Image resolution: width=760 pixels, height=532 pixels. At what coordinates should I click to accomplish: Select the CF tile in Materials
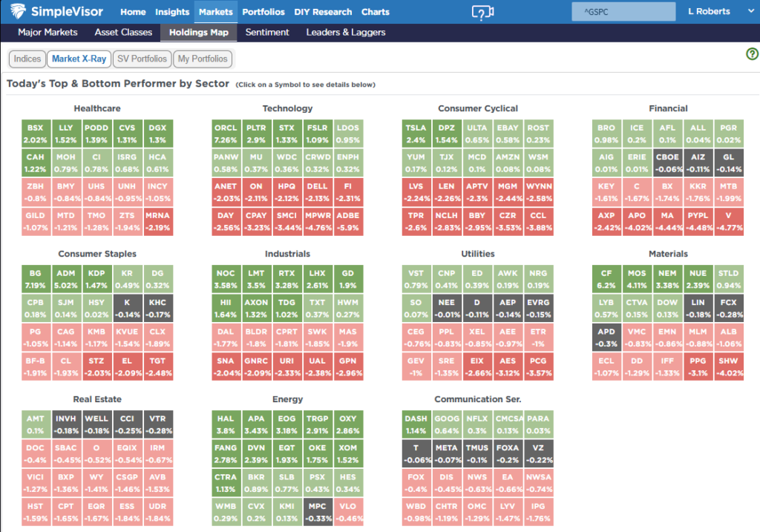click(x=606, y=279)
